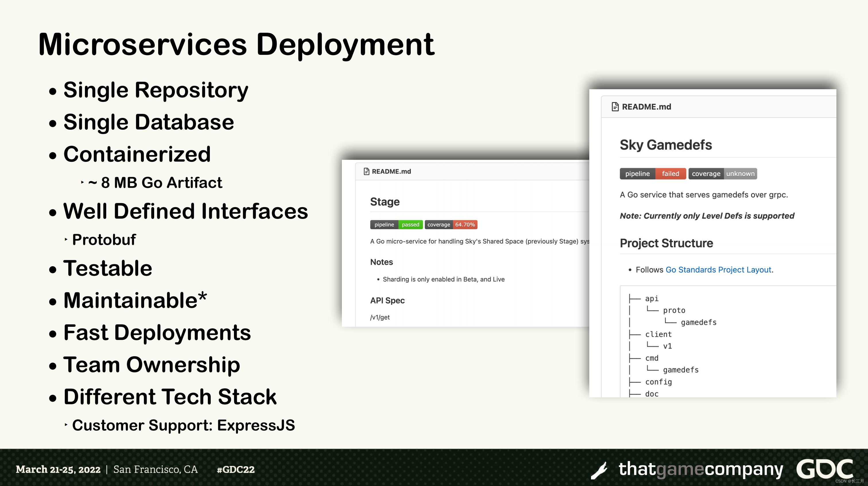Click the Protobuf sub-bullet arrow
The height and width of the screenshot is (486, 868).
click(66, 240)
